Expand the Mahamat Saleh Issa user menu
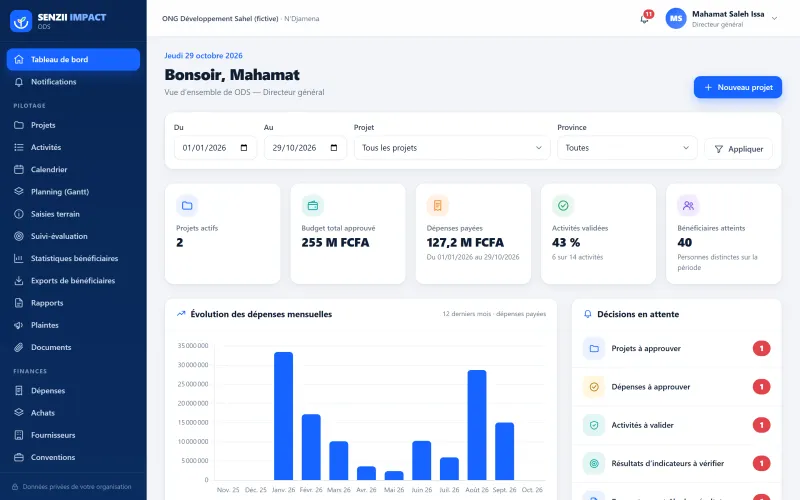This screenshot has width=800, height=500. click(x=774, y=18)
